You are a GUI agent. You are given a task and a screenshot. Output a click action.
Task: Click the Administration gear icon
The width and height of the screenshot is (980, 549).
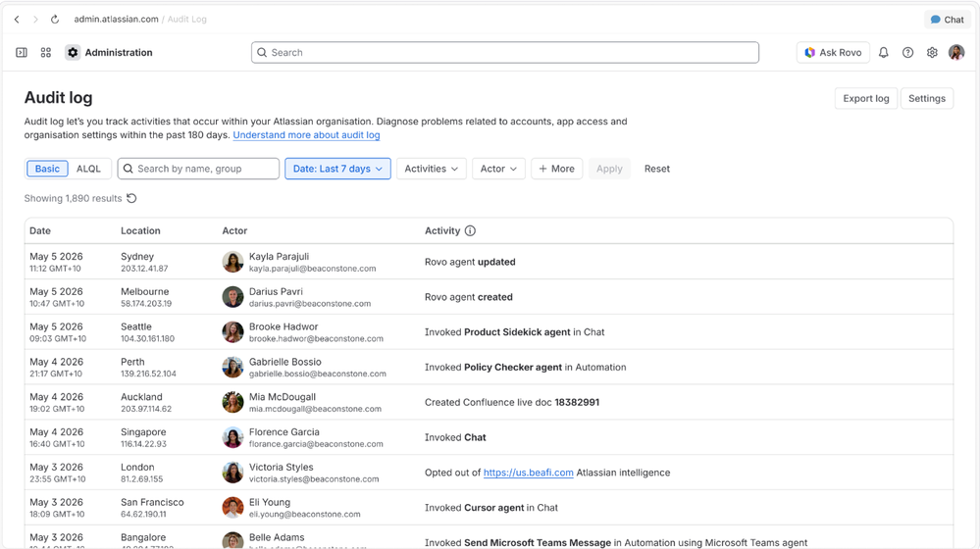click(73, 53)
